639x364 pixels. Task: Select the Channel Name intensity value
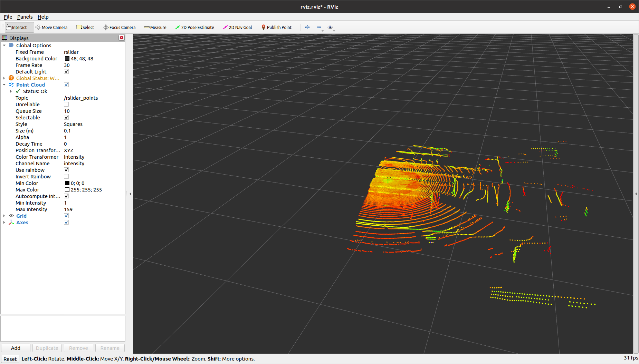pos(94,163)
